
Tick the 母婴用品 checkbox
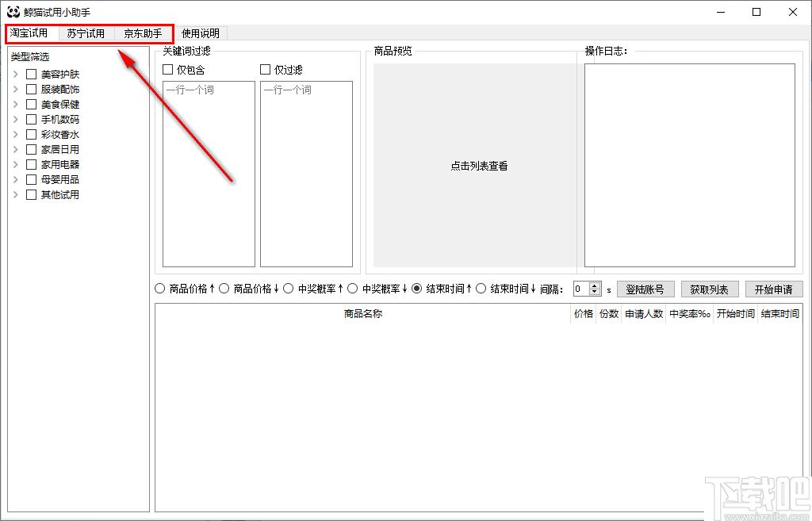pos(31,179)
